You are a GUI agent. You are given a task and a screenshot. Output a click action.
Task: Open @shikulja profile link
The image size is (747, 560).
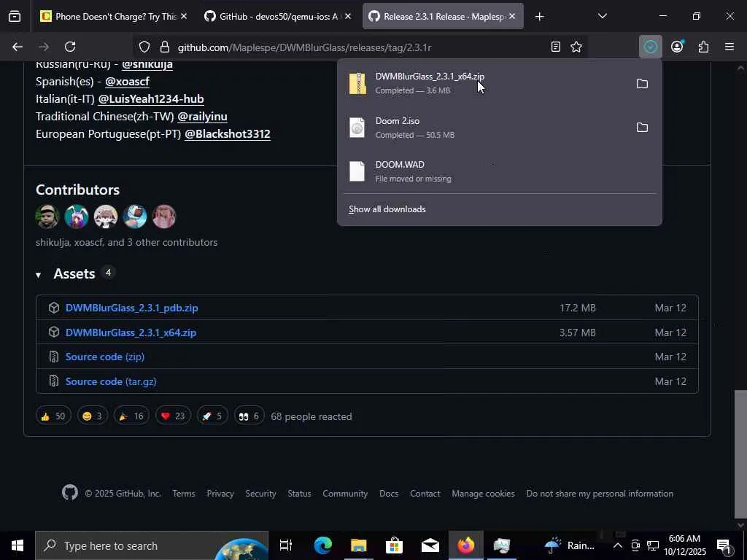147,64
